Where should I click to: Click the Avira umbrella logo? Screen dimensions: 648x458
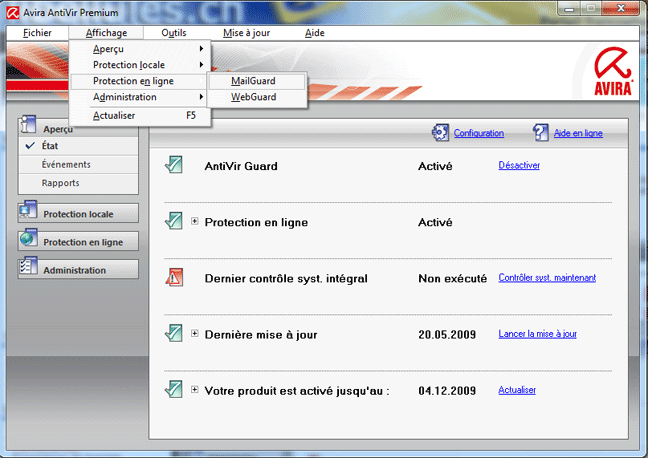pyautogui.click(x=613, y=71)
